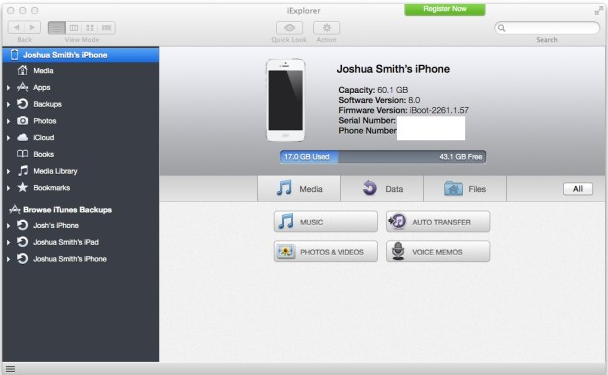Expand Joshua Smith's iPhone backup entry
This screenshot has height=375, width=608.
[8, 259]
